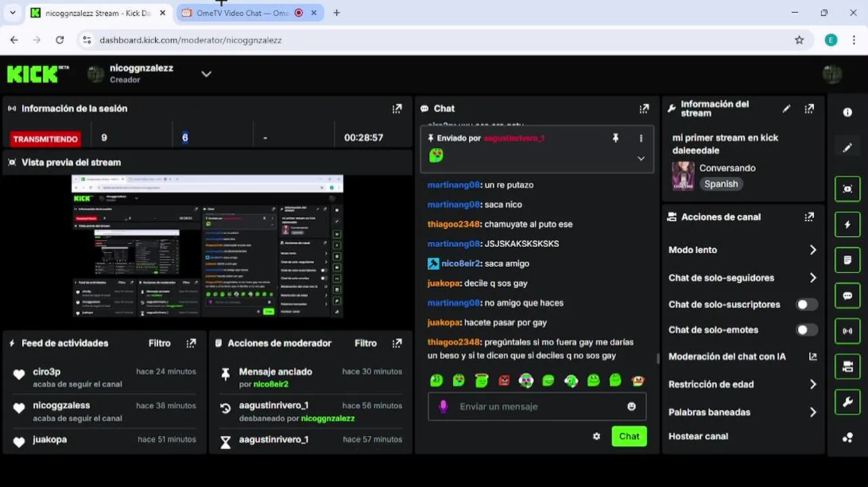
Task: Toggle the video camera sidebar icon
Action: click(x=848, y=367)
